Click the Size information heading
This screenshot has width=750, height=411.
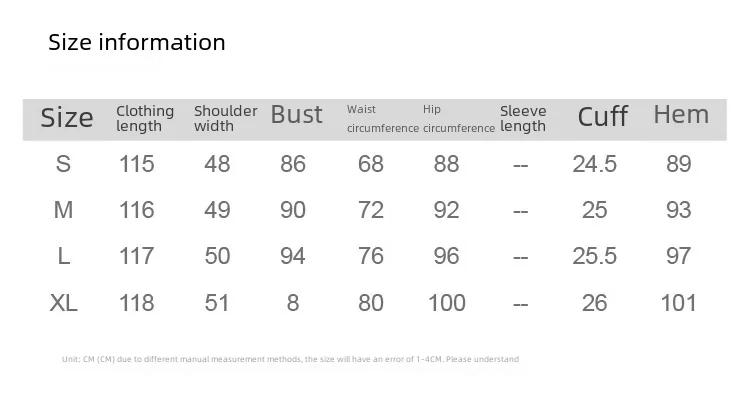pyautogui.click(x=137, y=43)
